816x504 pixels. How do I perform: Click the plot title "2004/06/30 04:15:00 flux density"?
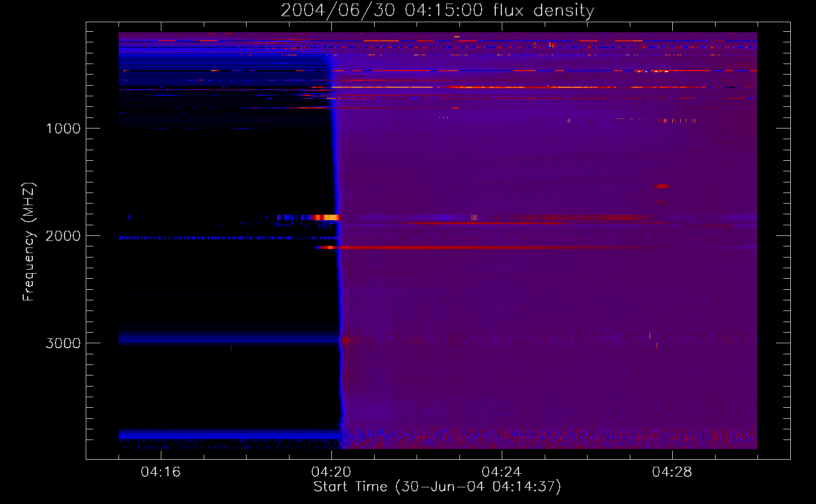pos(437,10)
